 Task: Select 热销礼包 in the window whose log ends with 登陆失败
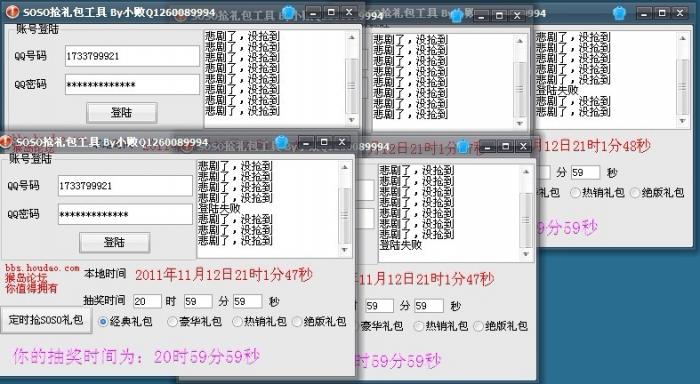click(419, 326)
